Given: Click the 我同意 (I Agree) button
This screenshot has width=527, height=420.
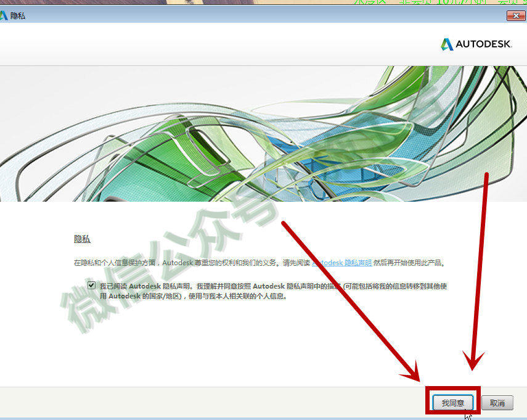Looking at the screenshot, I should 452,403.
